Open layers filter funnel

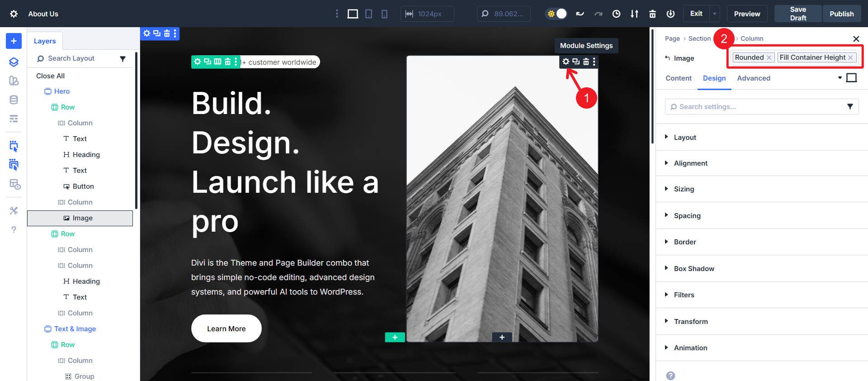click(x=123, y=59)
